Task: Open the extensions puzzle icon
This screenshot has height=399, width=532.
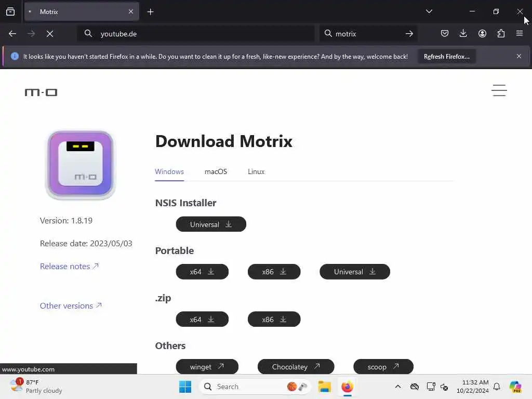Action: (x=501, y=33)
